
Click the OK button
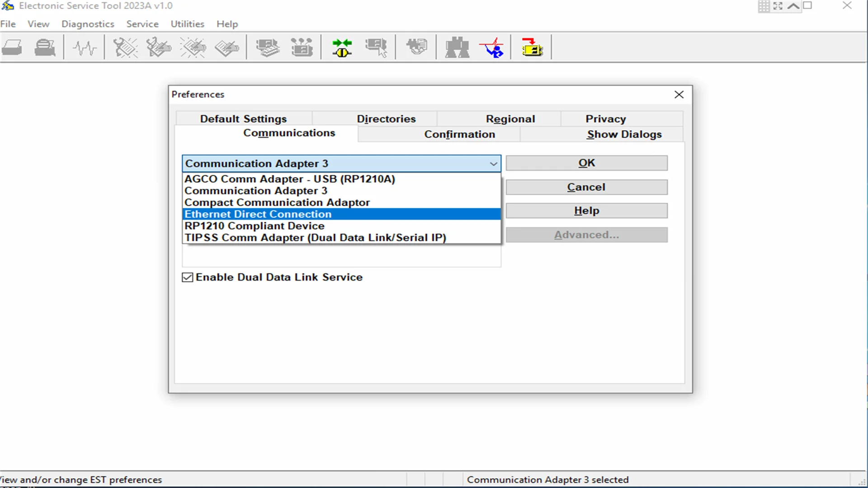(586, 163)
